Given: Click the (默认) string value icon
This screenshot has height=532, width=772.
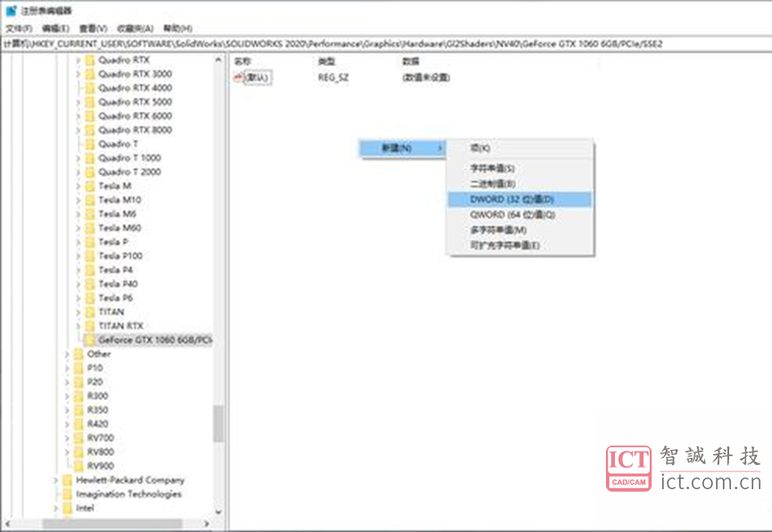Looking at the screenshot, I should [238, 78].
